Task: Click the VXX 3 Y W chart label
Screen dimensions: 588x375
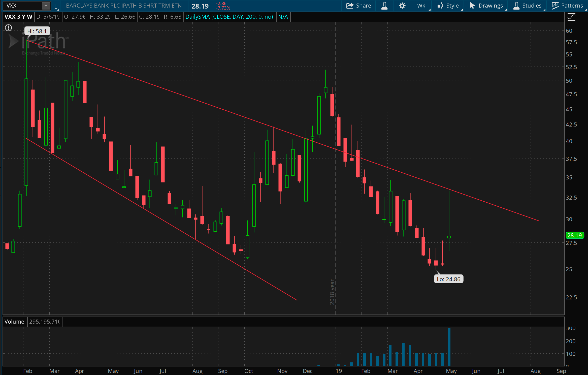Action: click(18, 17)
